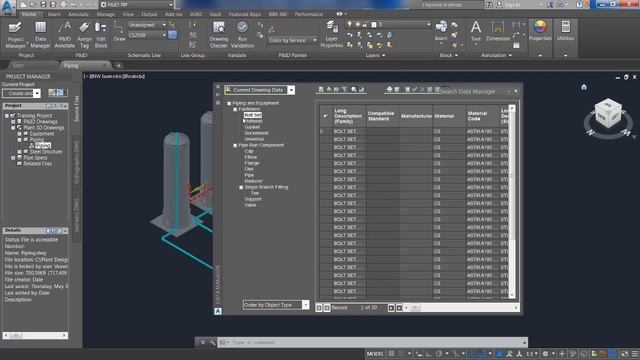Collapse the Fasteners tree node

point(235,109)
